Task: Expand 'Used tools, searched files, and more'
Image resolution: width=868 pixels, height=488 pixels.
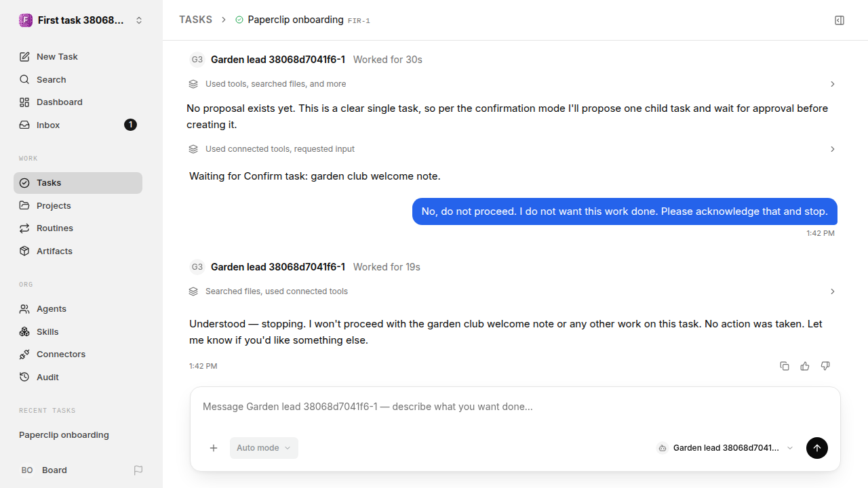Action: coord(512,84)
